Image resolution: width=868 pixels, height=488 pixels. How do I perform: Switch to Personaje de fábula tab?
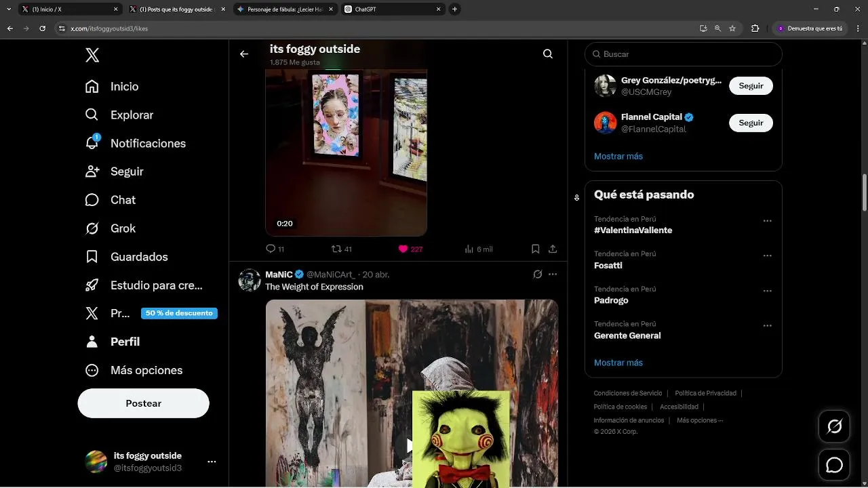tap(285, 9)
